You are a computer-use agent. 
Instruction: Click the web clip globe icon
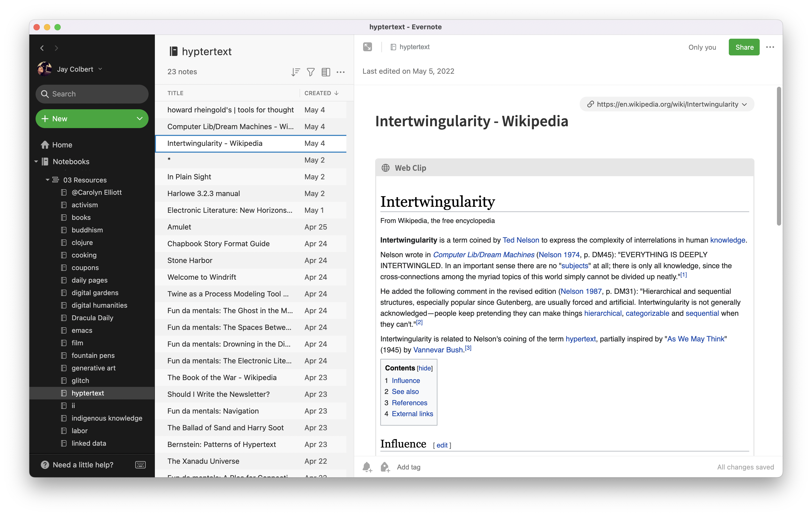[385, 168]
